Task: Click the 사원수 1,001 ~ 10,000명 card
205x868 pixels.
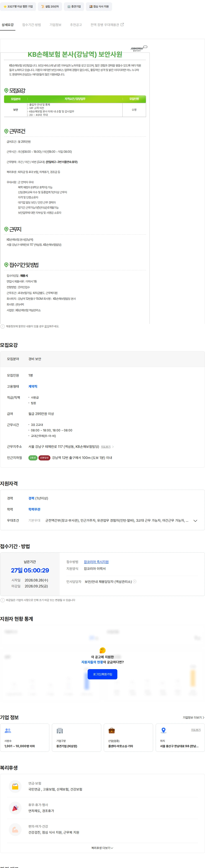Action: 25,738
